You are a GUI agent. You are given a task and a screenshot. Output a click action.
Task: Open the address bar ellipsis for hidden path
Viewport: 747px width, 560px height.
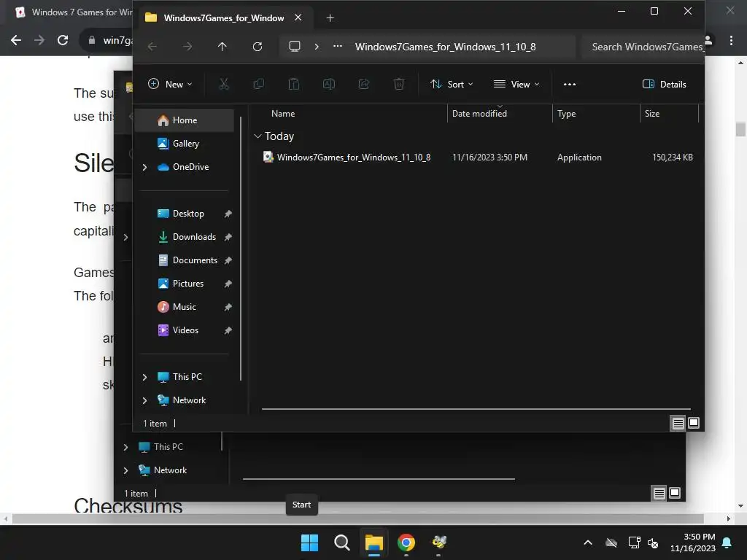[x=337, y=46]
